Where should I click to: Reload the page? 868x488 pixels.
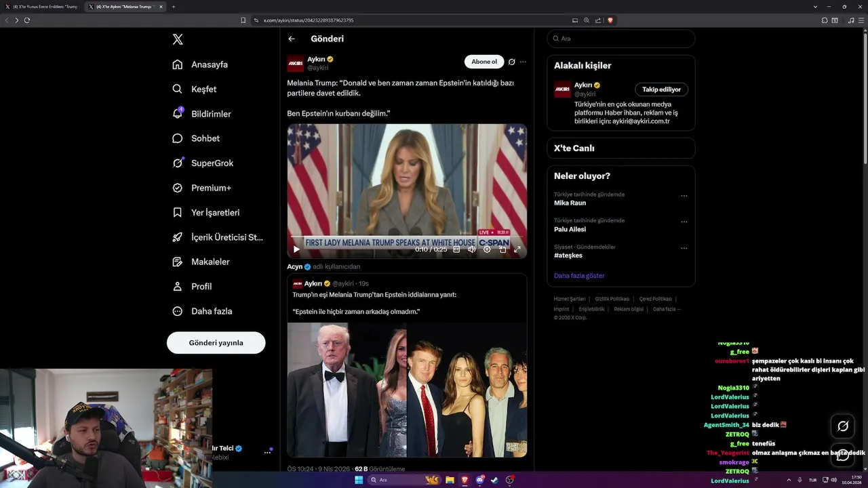pos(27,20)
